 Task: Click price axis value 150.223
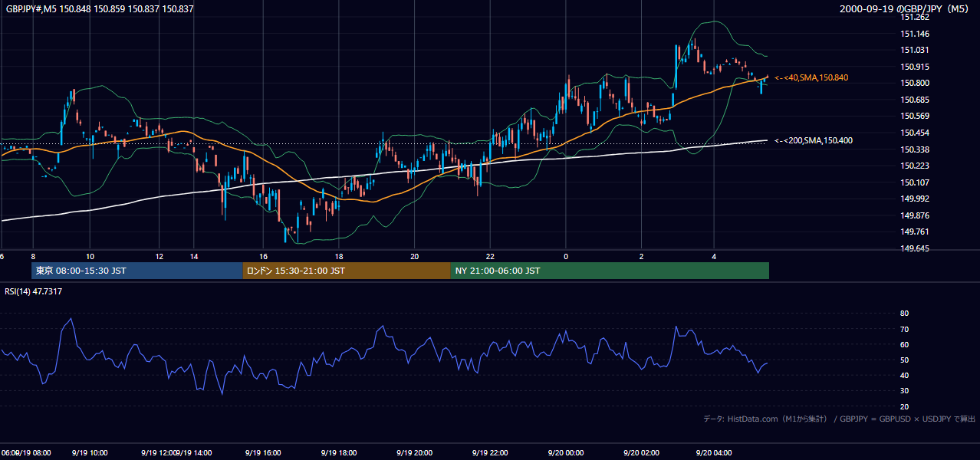915,166
